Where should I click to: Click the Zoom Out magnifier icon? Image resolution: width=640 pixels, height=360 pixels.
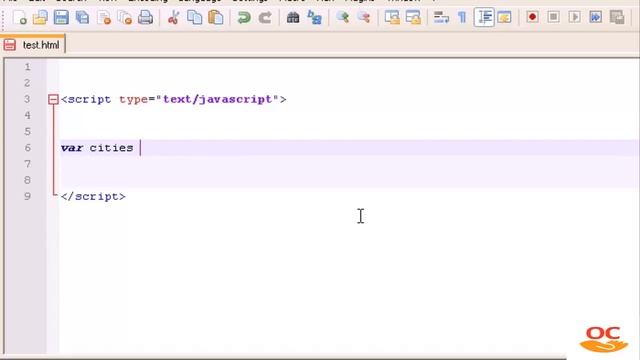[x=364, y=18]
